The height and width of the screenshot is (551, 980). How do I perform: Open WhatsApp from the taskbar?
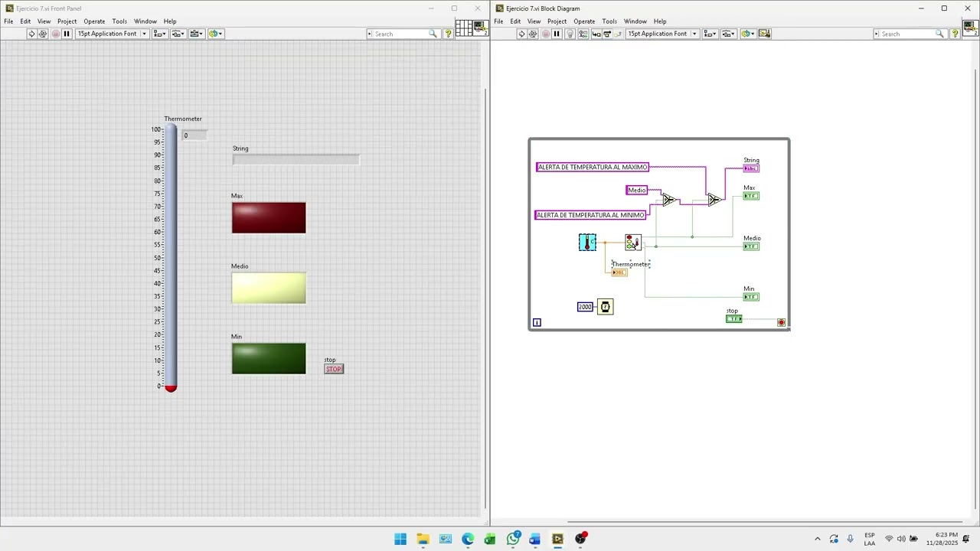(513, 539)
